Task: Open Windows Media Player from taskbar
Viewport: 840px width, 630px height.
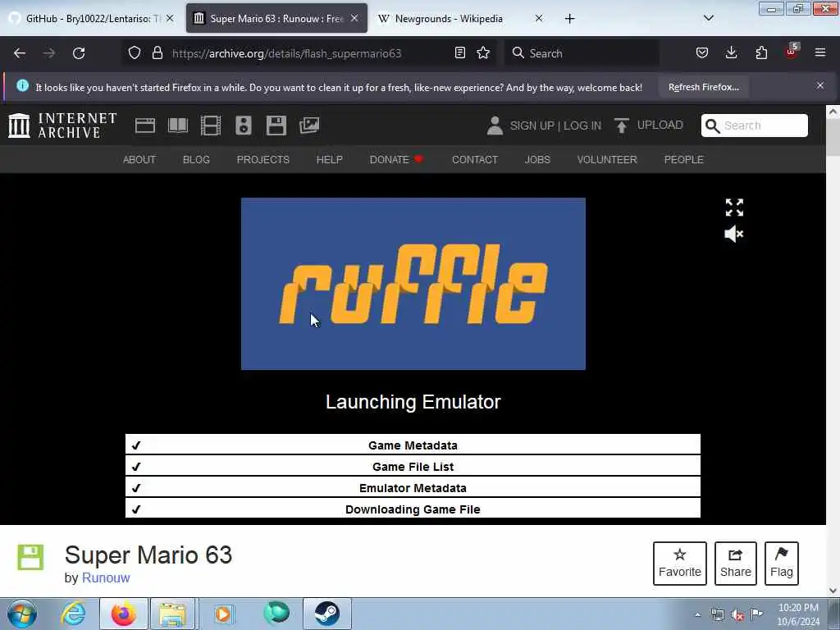Action: tap(223, 614)
